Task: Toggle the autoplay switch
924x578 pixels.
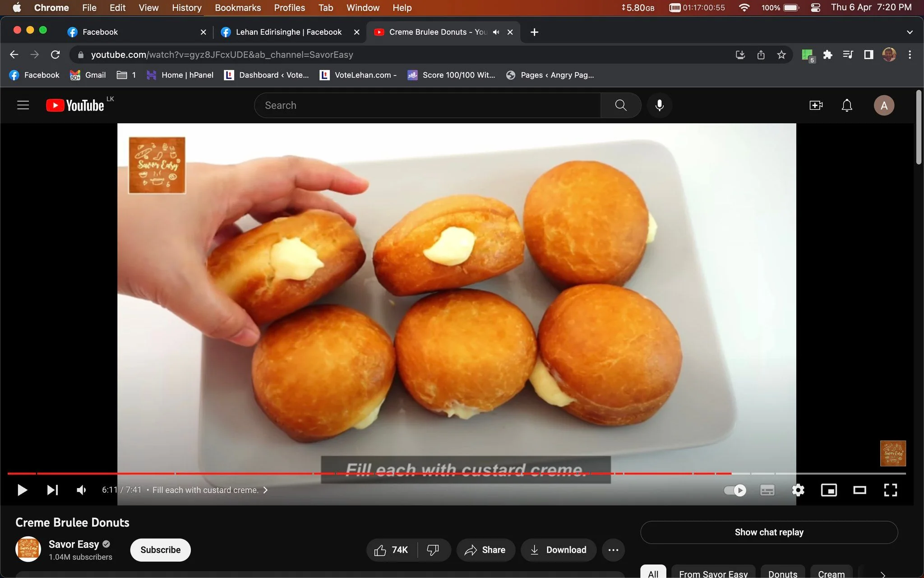Action: [735, 490]
